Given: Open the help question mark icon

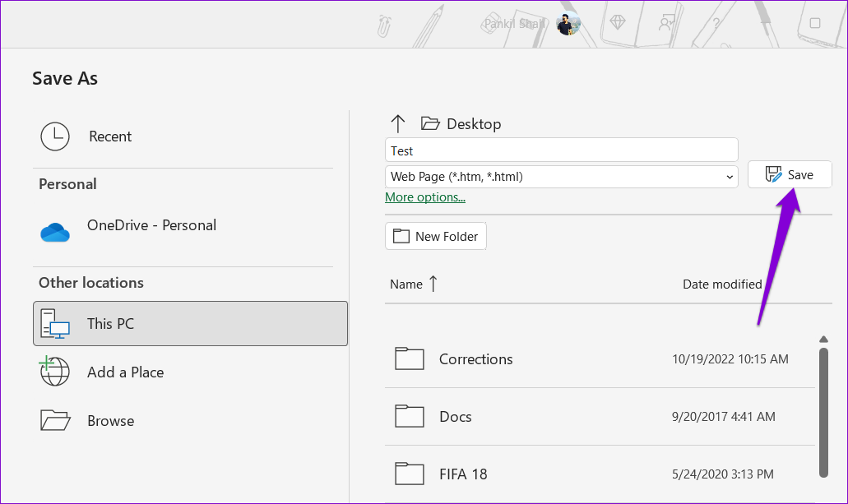Looking at the screenshot, I should coord(716,23).
